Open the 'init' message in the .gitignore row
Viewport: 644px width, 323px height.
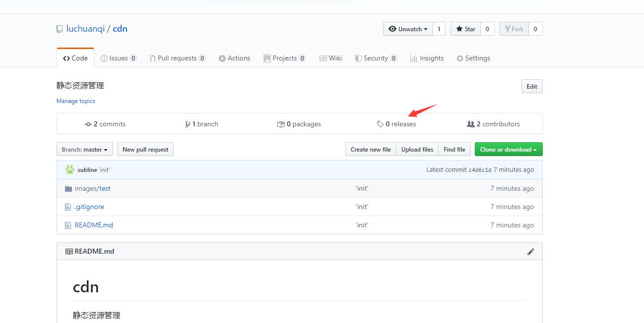[x=362, y=207]
